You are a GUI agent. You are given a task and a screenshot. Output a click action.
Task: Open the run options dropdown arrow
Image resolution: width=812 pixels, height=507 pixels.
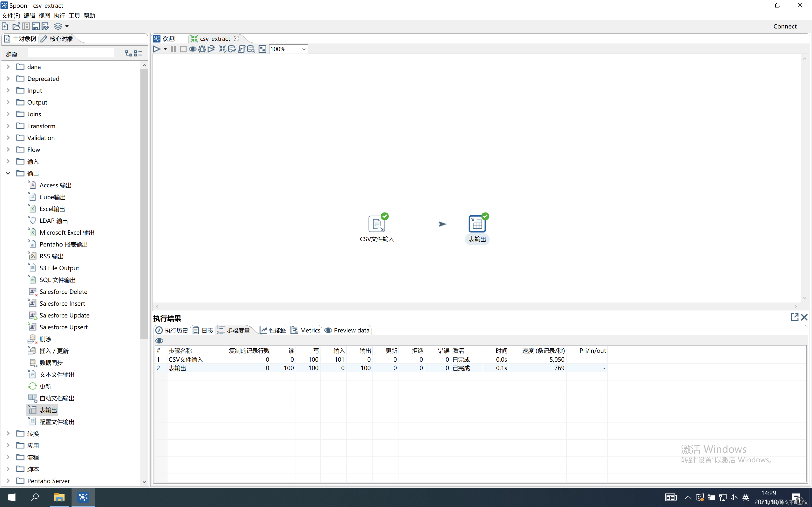(165, 49)
